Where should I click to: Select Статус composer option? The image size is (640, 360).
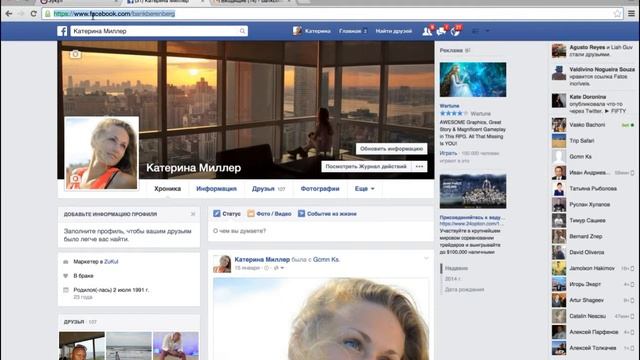pyautogui.click(x=227, y=213)
